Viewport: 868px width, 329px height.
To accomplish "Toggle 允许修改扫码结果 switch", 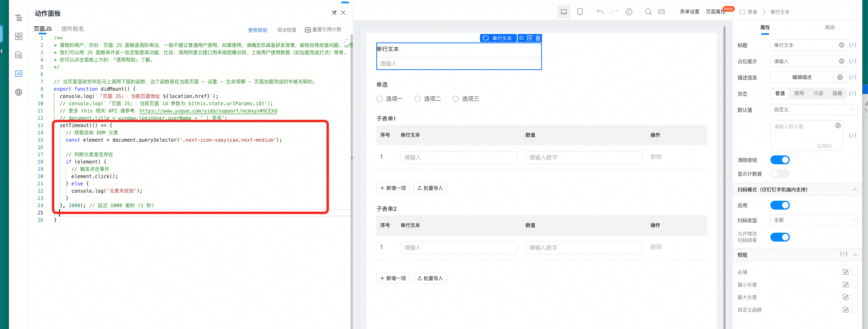I will pos(780,237).
